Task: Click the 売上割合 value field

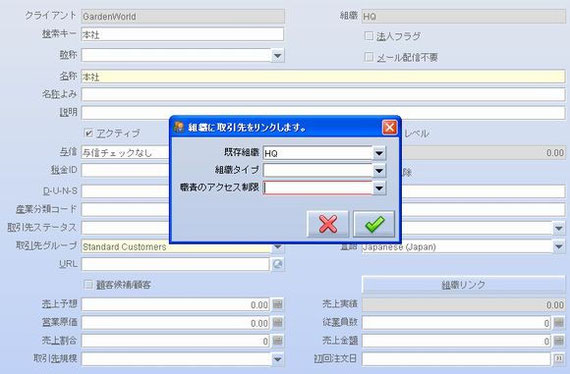Action: pos(175,341)
